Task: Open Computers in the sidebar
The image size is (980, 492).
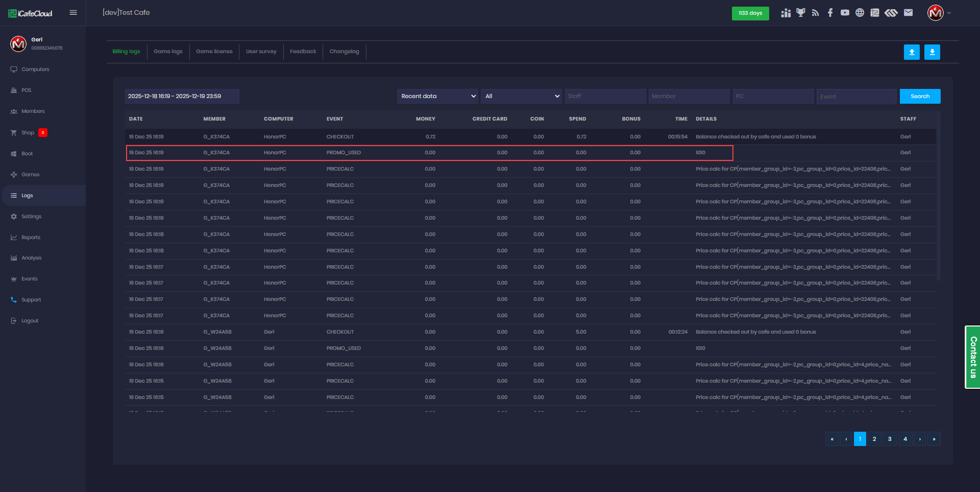Action: point(35,69)
